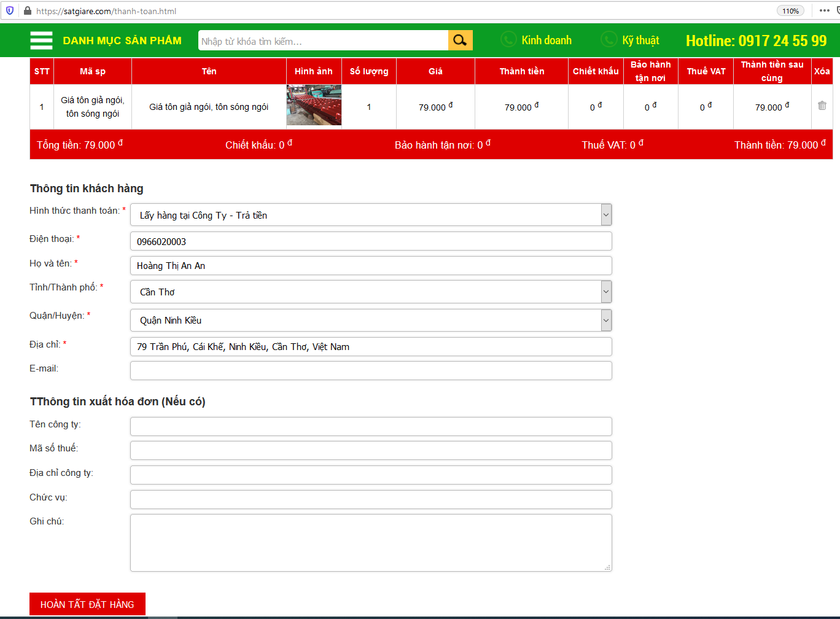The width and height of the screenshot is (840, 619).
Task: Click the Kỹ thuật phone icon
Action: coord(609,40)
